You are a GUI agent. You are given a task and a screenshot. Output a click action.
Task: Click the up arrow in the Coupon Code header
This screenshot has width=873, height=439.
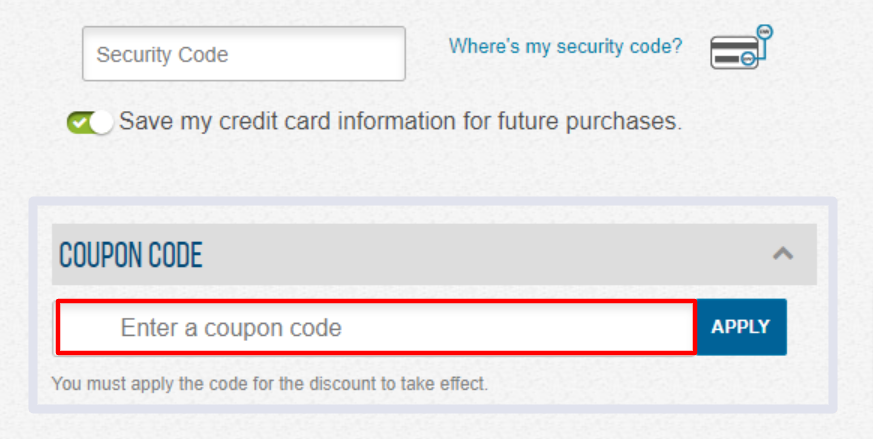(783, 254)
